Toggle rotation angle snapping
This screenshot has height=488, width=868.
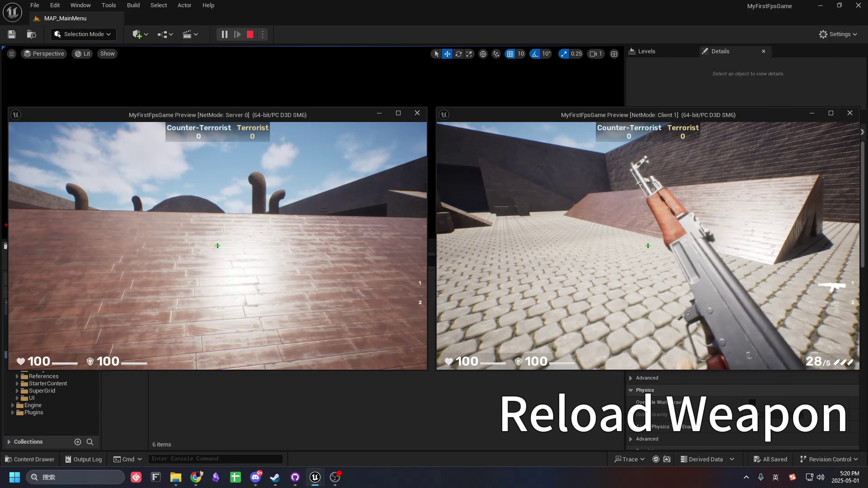click(x=535, y=54)
